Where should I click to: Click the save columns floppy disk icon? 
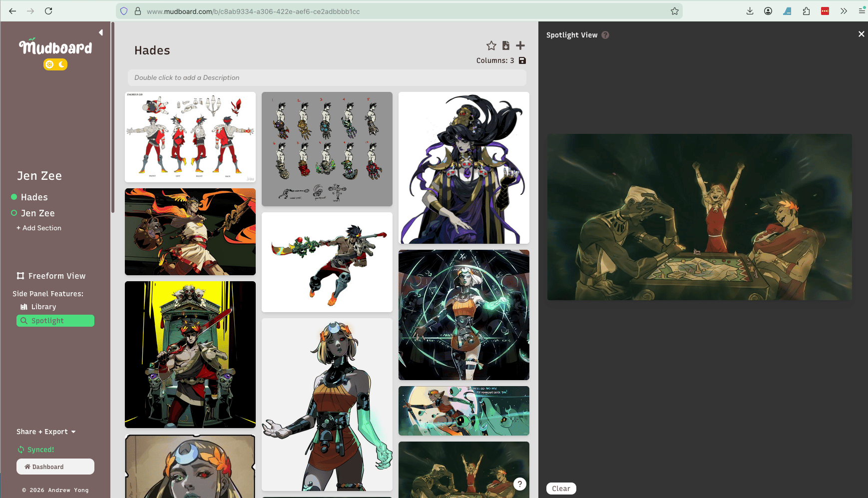(x=522, y=60)
